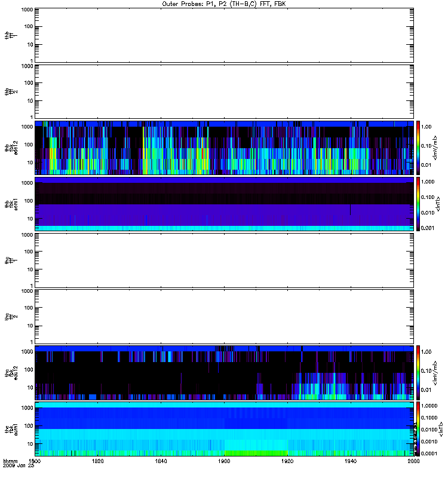Click the '<|mV/m|>' unit label beside thc edc12

tap(435, 373)
